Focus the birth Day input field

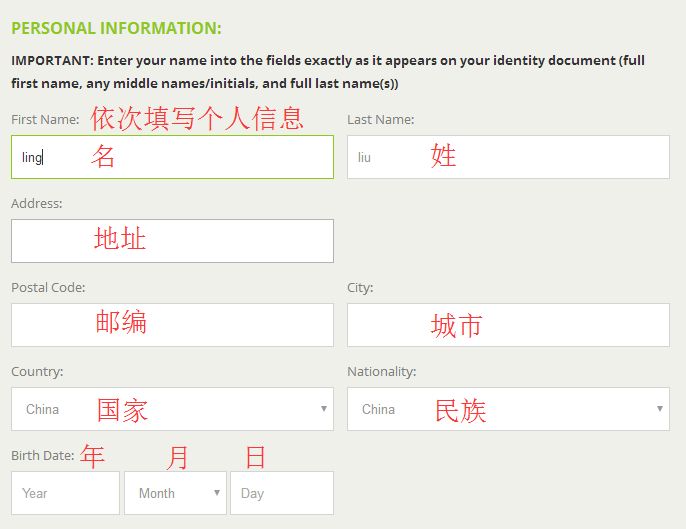coord(281,493)
